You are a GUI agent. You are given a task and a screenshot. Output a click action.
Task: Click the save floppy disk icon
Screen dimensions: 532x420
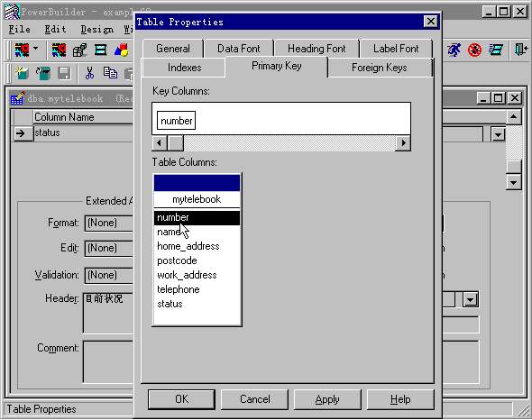pyautogui.click(x=64, y=73)
